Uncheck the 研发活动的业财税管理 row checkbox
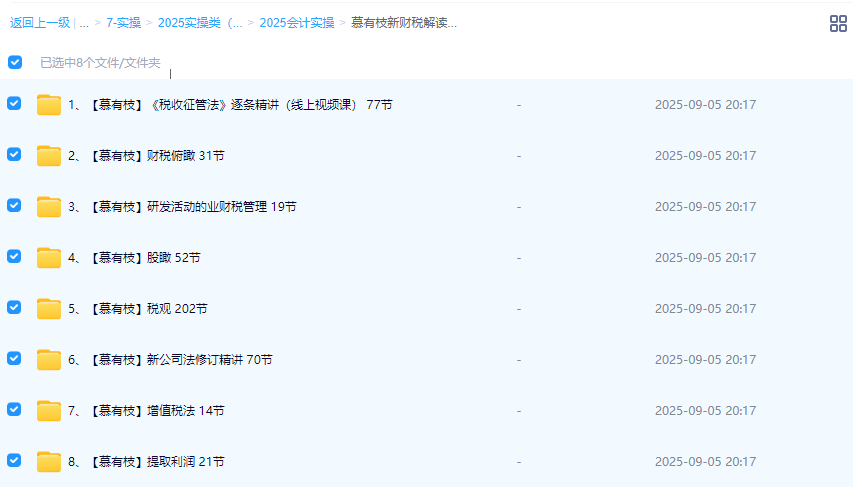This screenshot has width=862, height=496. [14, 205]
